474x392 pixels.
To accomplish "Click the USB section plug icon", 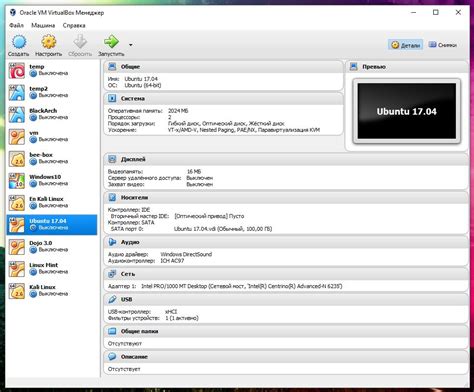I will pyautogui.click(x=112, y=299).
